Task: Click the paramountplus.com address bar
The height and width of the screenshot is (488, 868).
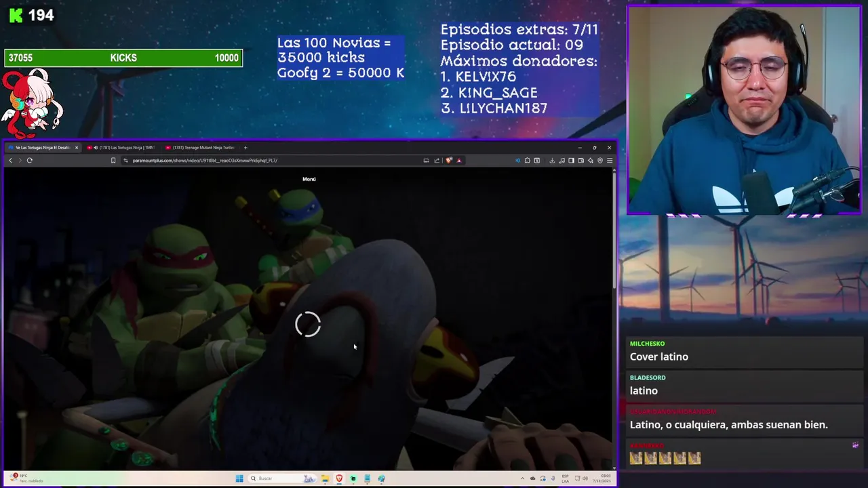Action: [x=271, y=161]
